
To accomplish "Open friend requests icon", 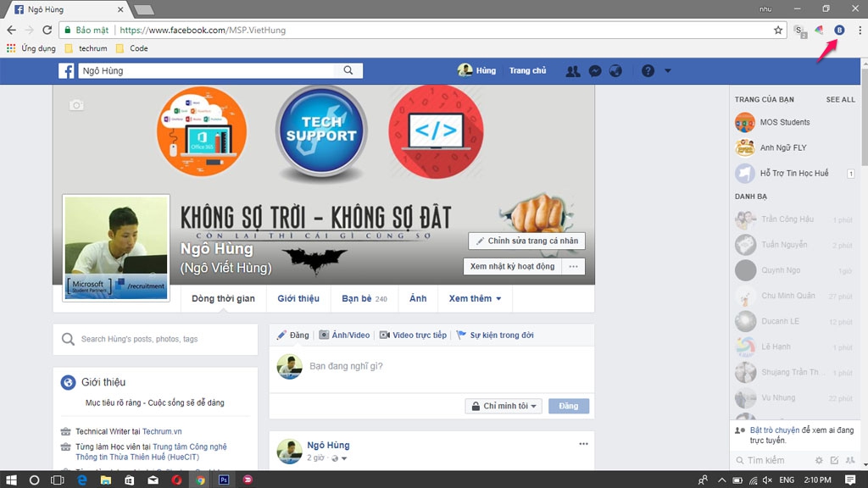I will point(573,71).
